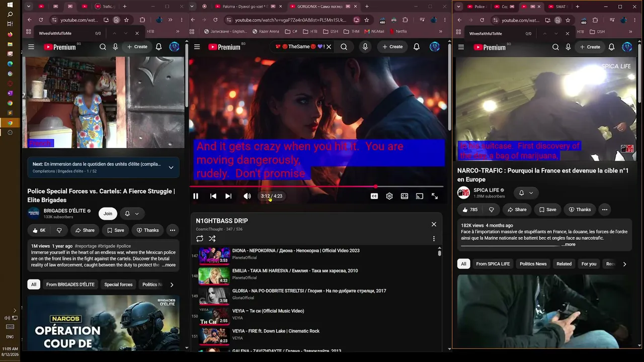Screen dimensions: 644x362
Task: Toggle theater mode in middle player
Action: 405,196
